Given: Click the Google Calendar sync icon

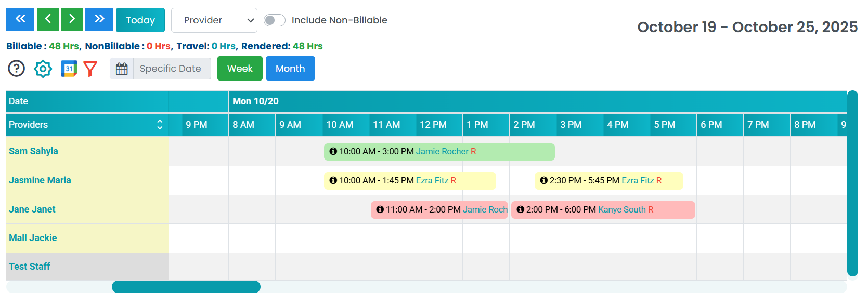Looking at the screenshot, I should (x=69, y=69).
